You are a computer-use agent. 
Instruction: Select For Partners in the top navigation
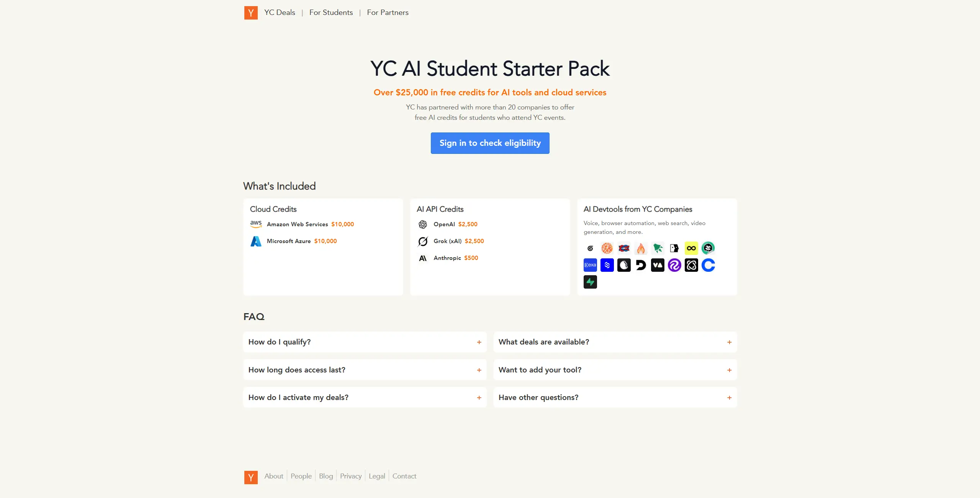388,12
